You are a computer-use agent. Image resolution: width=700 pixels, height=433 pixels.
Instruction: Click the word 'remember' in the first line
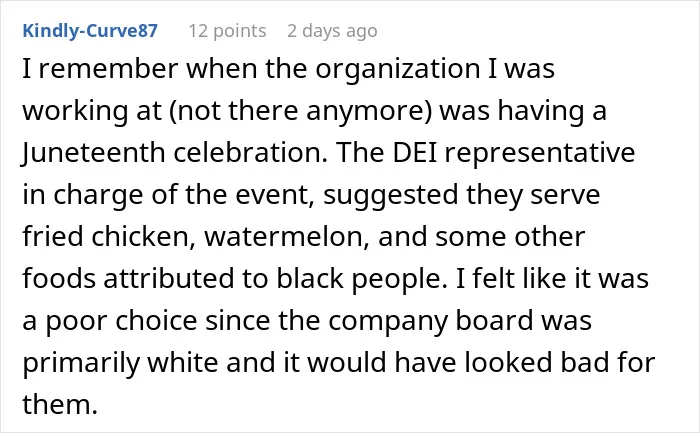point(108,70)
